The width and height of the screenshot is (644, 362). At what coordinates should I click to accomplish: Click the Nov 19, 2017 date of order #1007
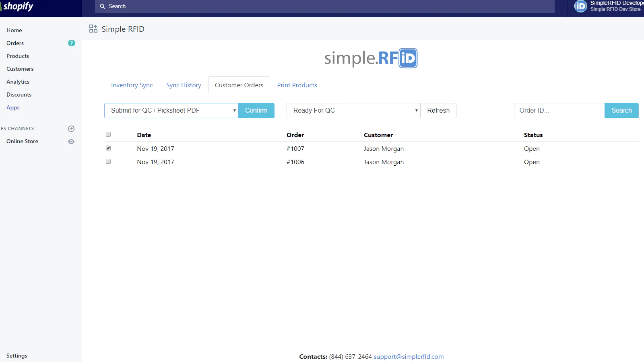point(155,149)
